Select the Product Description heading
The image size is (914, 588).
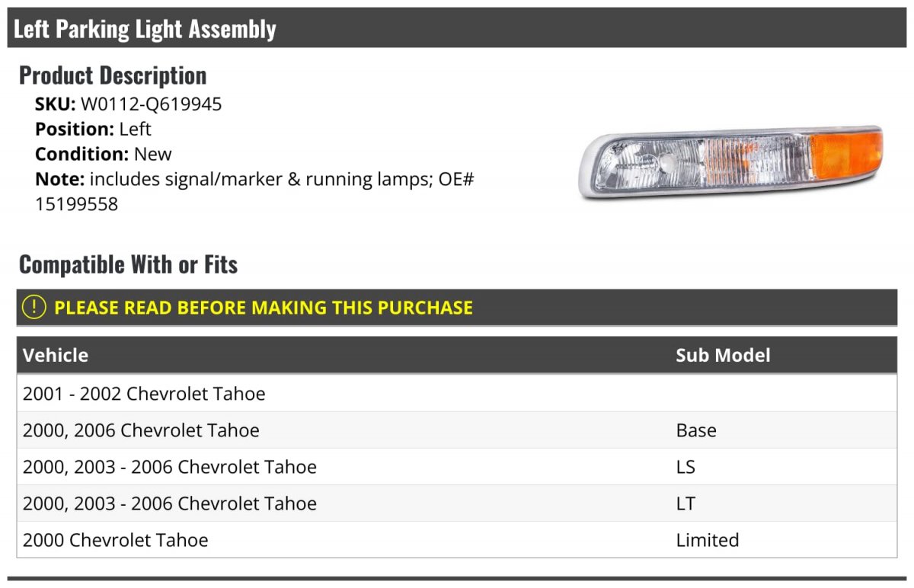pos(113,75)
